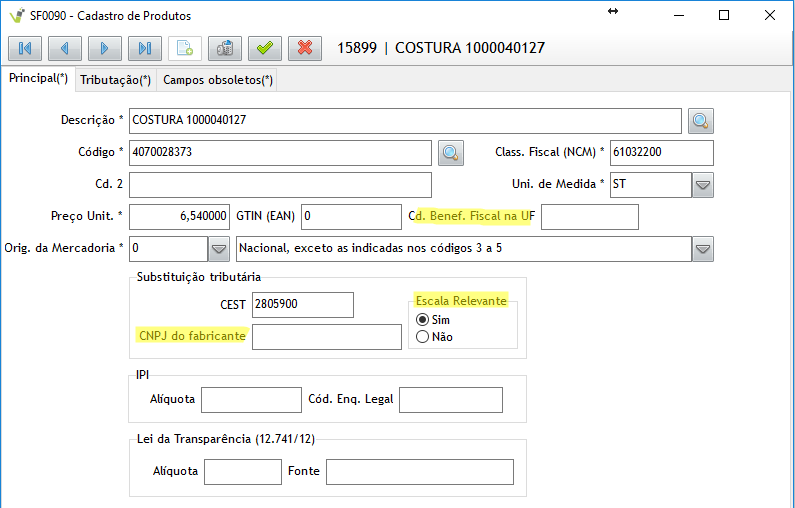Focus the CEST input field

pyautogui.click(x=303, y=305)
